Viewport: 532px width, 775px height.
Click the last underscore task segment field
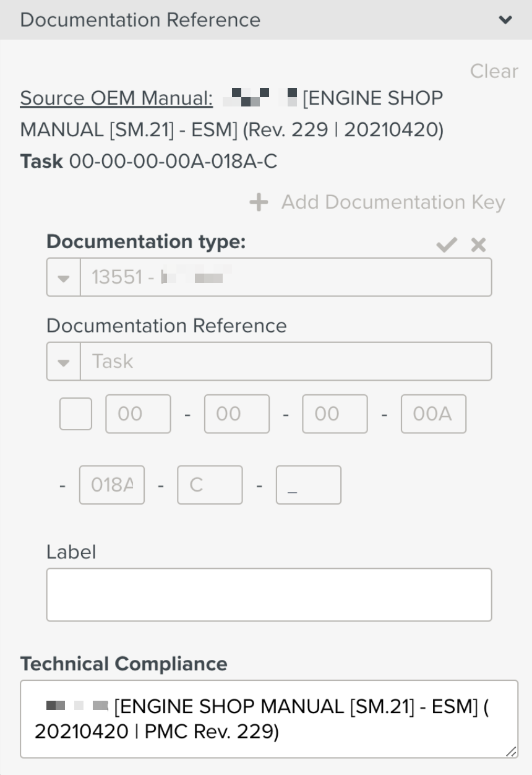click(x=308, y=485)
